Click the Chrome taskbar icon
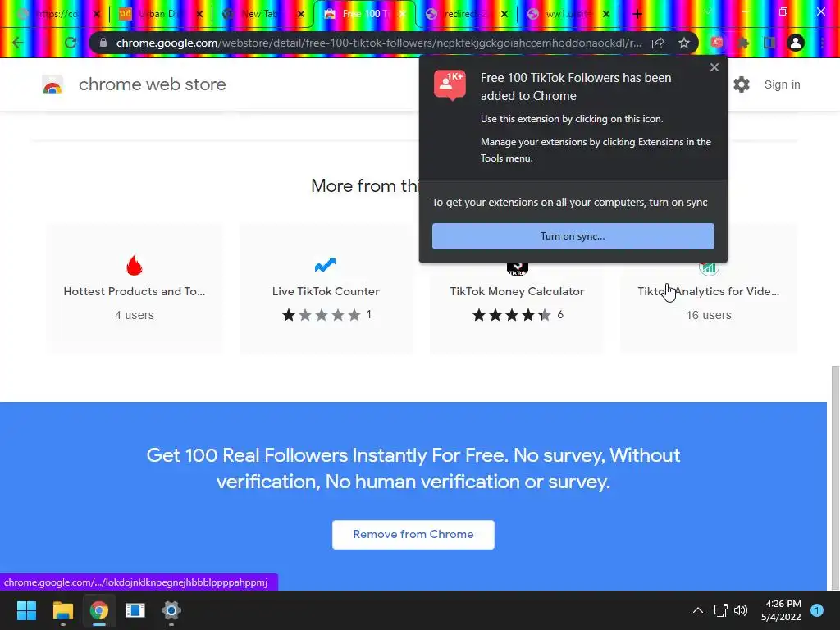Screen dimensions: 840x630 99,610
